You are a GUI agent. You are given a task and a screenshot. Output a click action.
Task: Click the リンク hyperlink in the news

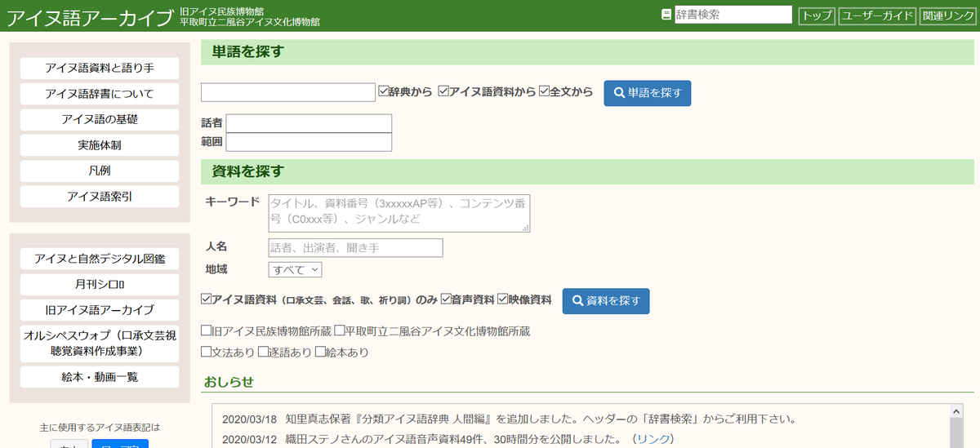[x=653, y=439]
